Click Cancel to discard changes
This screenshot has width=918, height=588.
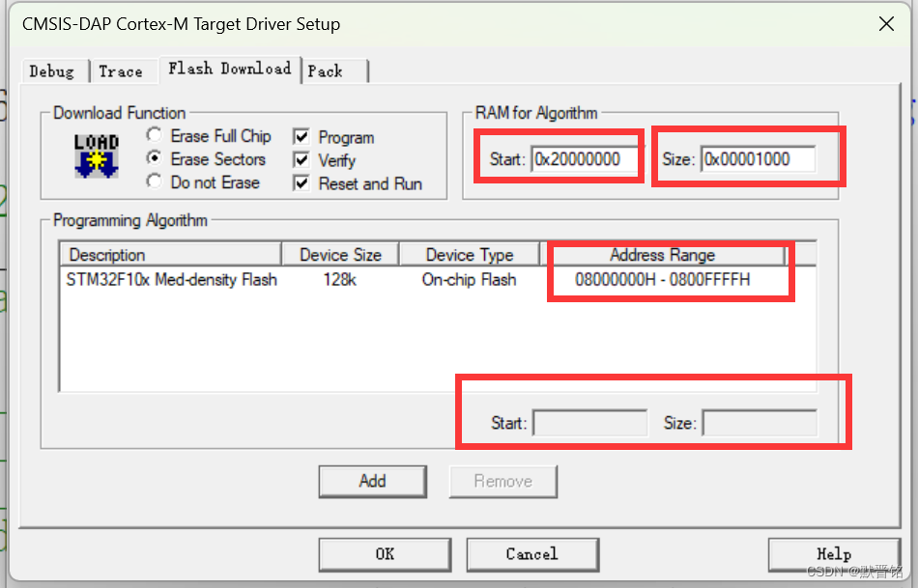point(532,554)
